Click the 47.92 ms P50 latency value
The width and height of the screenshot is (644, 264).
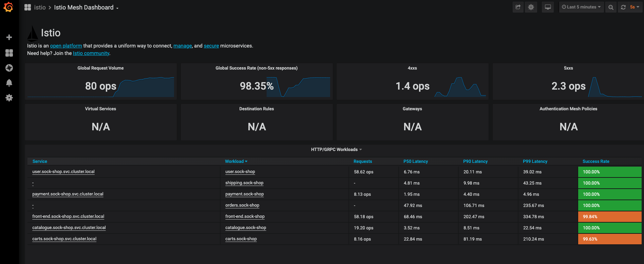(413, 206)
